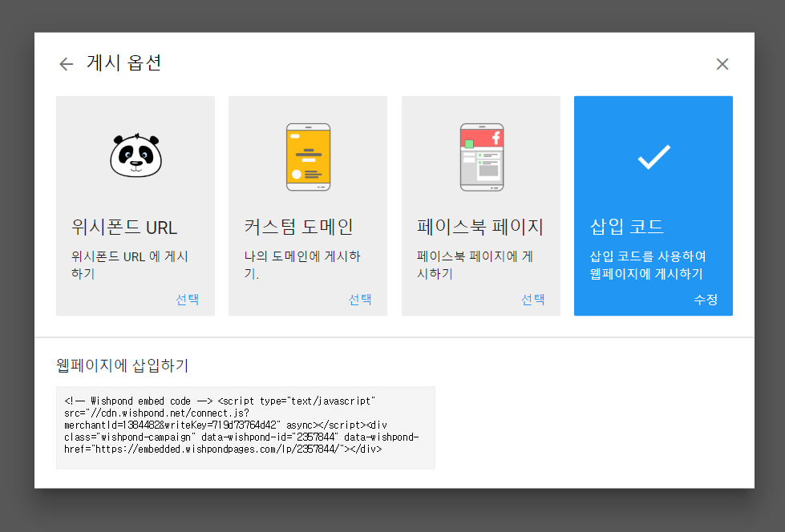Close the 게시 옵션 dialog
Viewport: 785px width, 532px height.
click(722, 64)
